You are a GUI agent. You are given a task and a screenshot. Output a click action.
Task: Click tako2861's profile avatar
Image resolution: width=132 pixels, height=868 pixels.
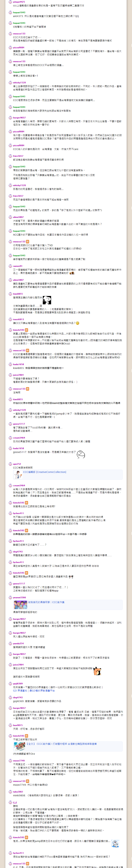(10, 792)
